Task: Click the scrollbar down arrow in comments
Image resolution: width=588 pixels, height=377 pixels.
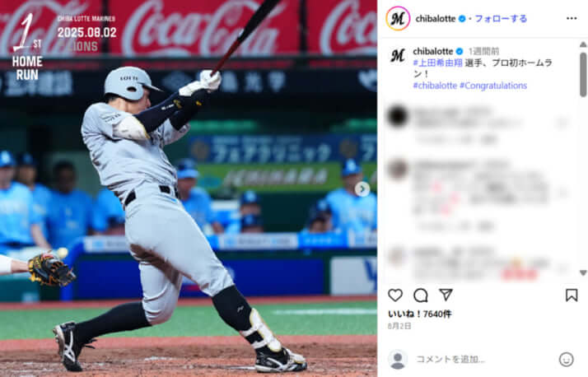Action: click(x=583, y=272)
